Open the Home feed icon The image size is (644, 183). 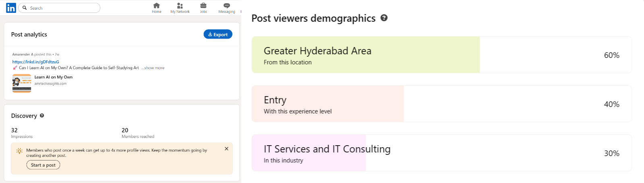tap(157, 6)
